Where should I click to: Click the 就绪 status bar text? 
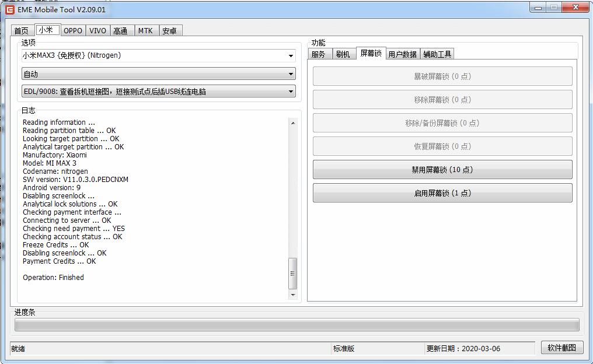(x=18, y=348)
